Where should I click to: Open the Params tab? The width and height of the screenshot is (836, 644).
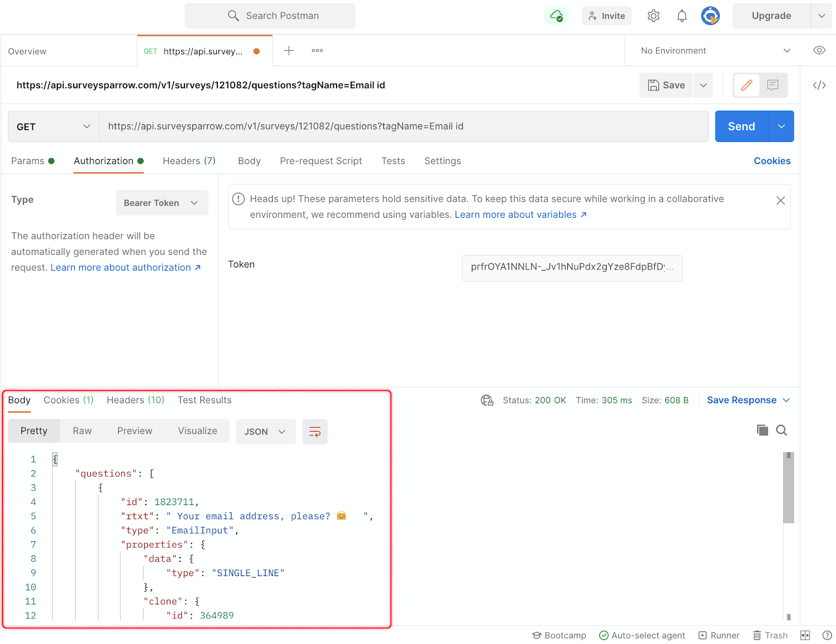point(32,161)
